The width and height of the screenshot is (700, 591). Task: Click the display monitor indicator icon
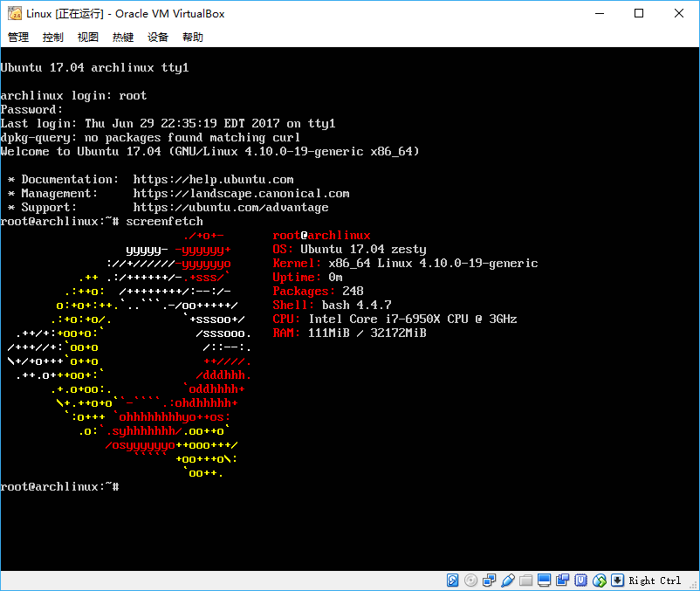pyautogui.click(x=544, y=581)
